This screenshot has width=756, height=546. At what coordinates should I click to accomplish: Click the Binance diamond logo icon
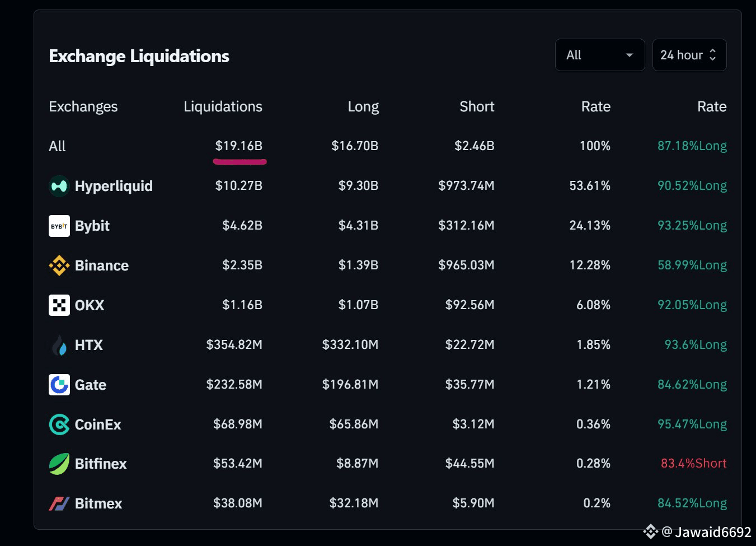click(59, 265)
